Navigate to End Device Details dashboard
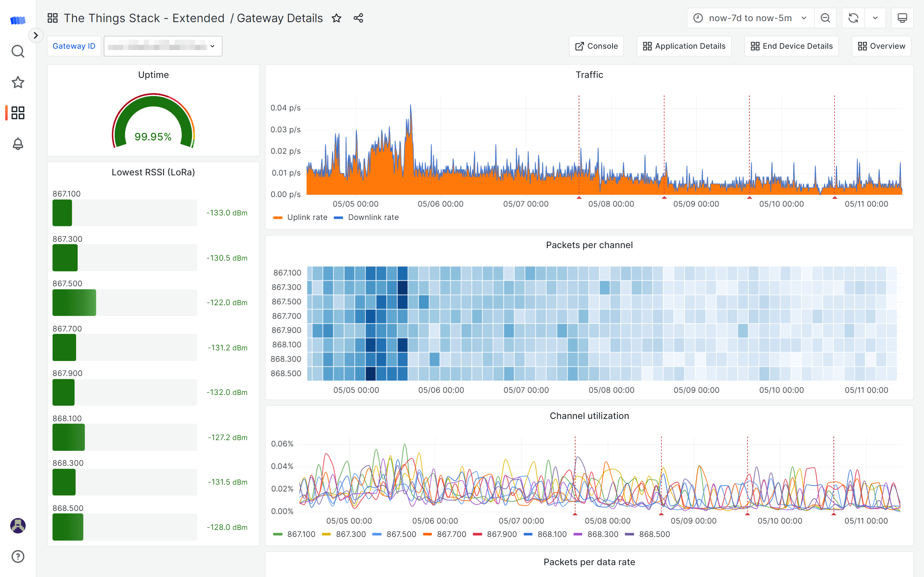 [791, 46]
